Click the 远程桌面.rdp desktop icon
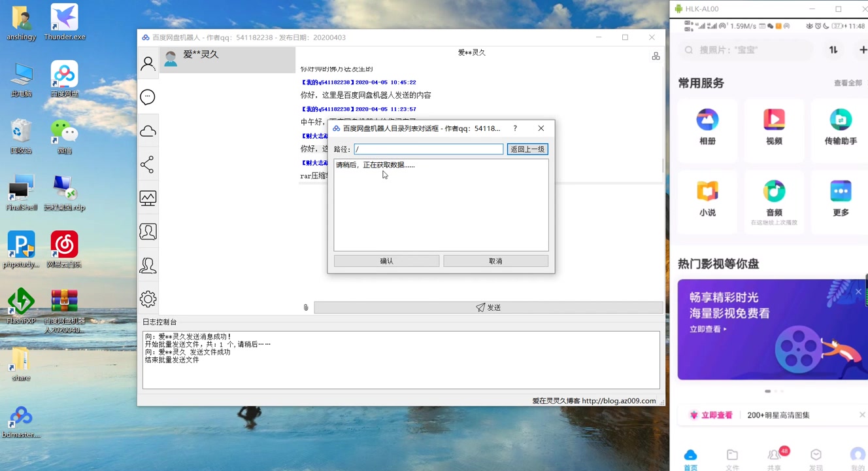The height and width of the screenshot is (471, 868). point(65,192)
